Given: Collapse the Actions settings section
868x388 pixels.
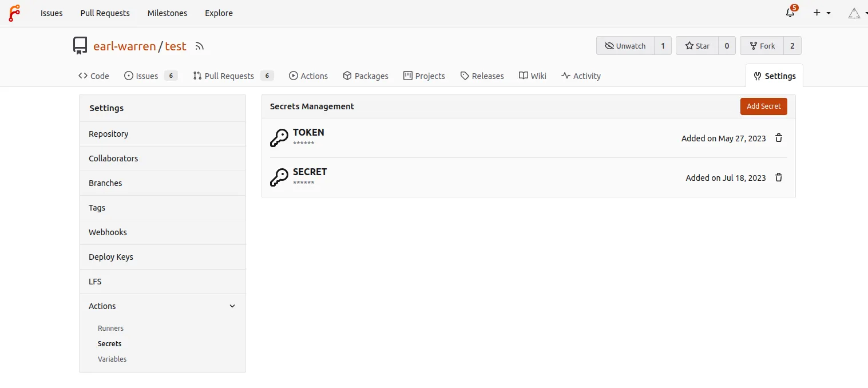Looking at the screenshot, I should point(232,306).
